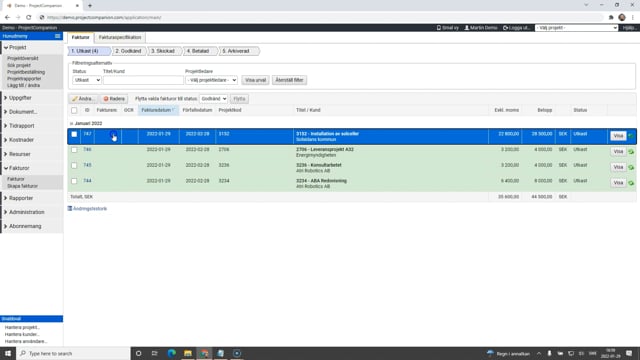Open a new browser tab with the plus icon

click(x=90, y=6)
